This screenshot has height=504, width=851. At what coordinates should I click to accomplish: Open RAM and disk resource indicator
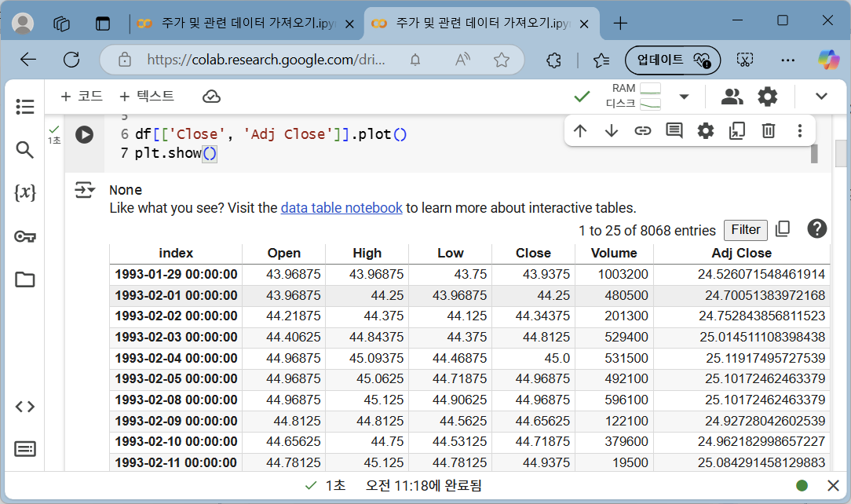pos(634,96)
